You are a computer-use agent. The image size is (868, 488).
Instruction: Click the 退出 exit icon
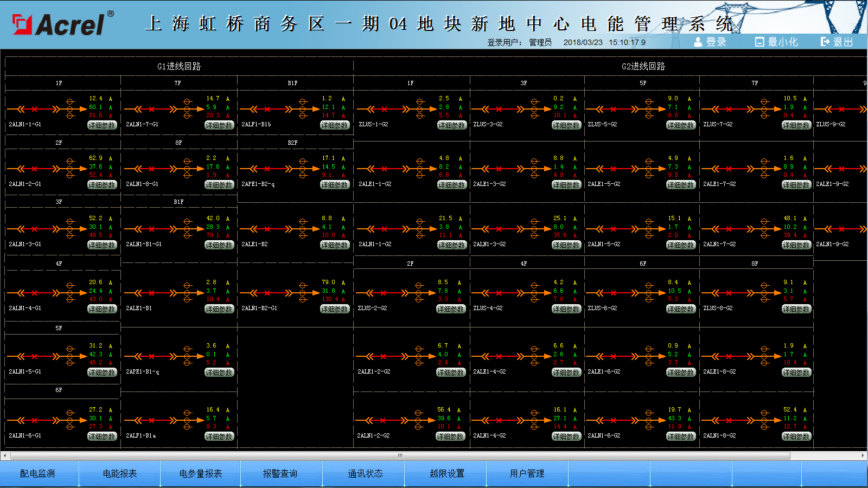click(825, 42)
